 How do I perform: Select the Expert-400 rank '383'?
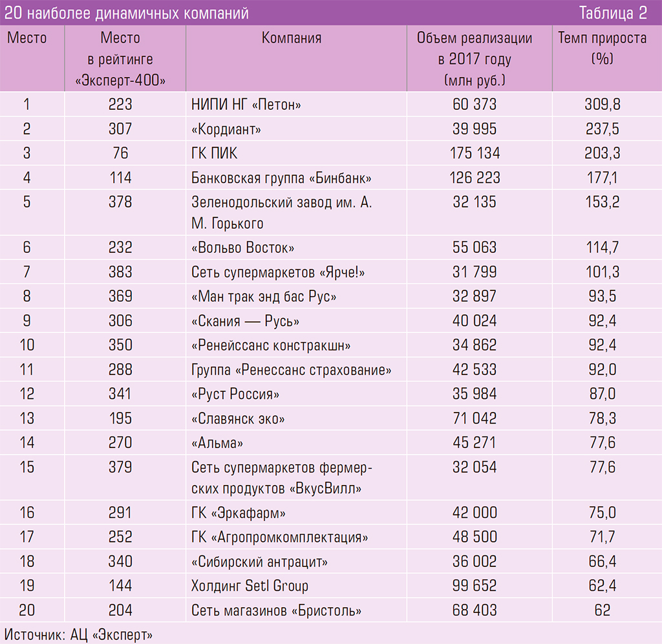pos(120,272)
